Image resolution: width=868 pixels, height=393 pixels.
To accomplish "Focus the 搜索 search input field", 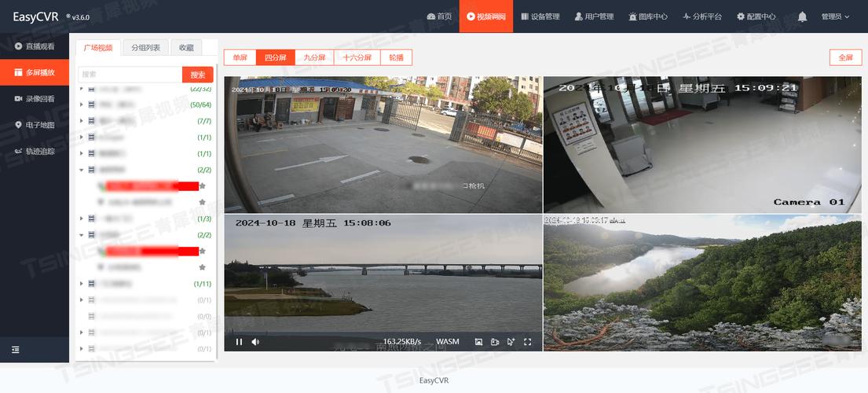I will click(130, 75).
